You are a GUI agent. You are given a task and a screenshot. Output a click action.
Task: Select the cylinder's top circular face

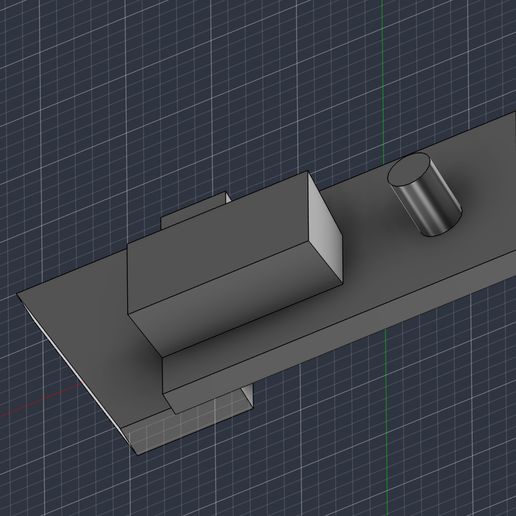pyautogui.click(x=409, y=169)
